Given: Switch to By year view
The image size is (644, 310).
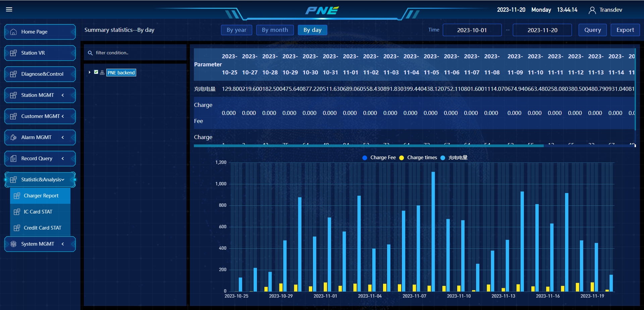Looking at the screenshot, I should pos(236,30).
